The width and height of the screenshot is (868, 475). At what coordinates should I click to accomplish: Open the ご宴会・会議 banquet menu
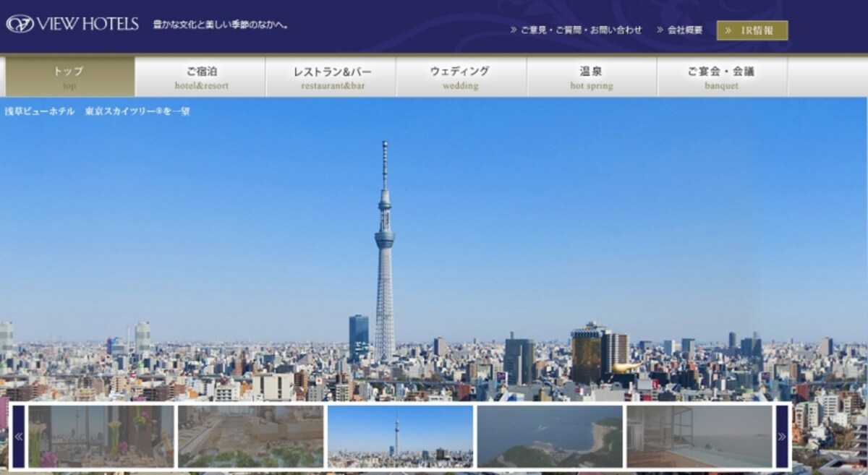[x=722, y=77]
